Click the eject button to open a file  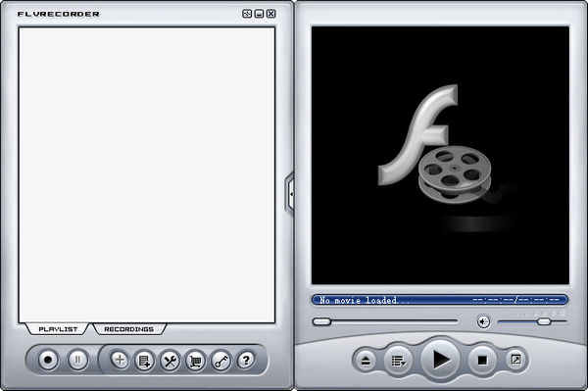[x=366, y=361]
